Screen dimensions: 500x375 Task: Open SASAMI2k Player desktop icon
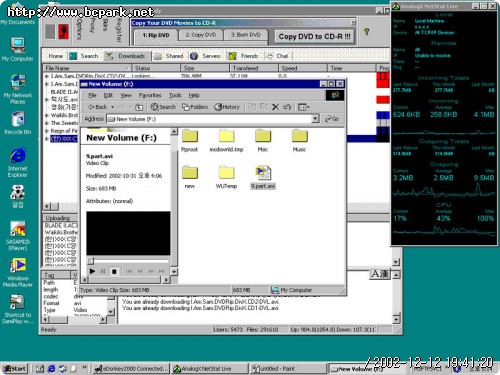click(18, 235)
